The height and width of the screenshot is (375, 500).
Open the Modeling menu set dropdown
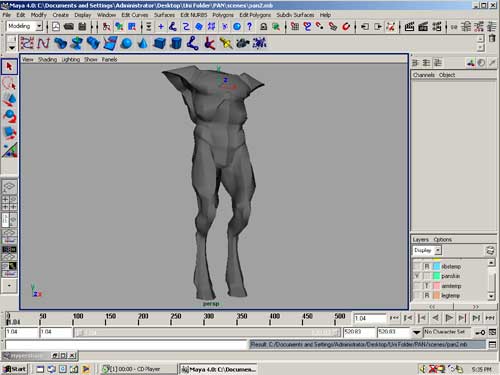[x=39, y=26]
